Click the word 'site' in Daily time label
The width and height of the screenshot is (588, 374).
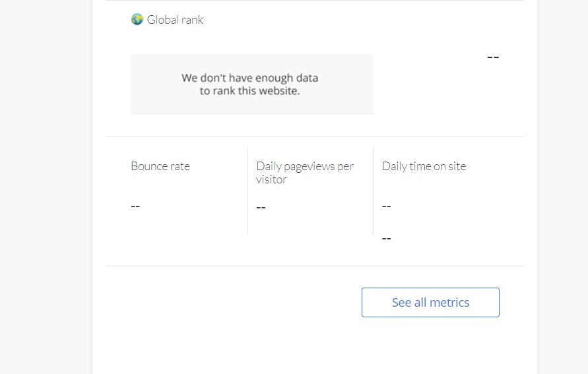[x=457, y=166]
